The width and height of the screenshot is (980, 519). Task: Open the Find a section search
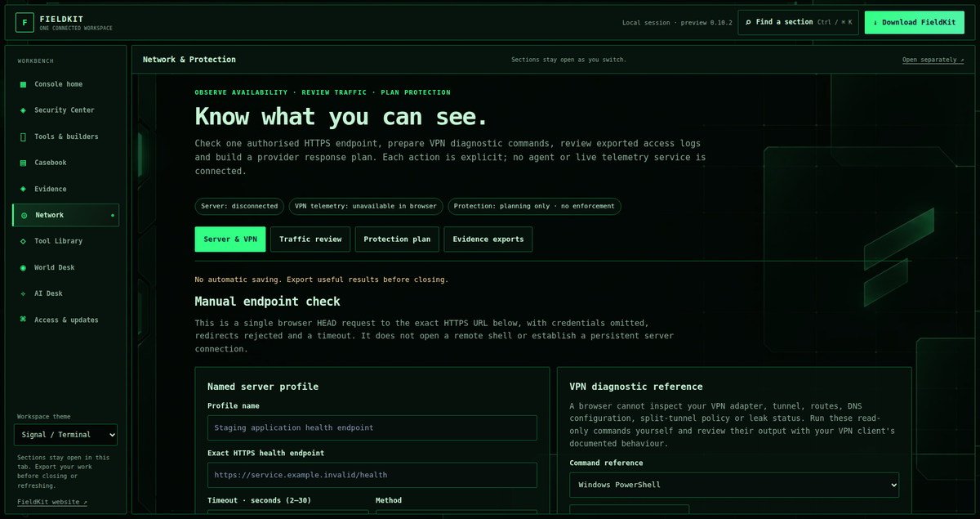(798, 22)
